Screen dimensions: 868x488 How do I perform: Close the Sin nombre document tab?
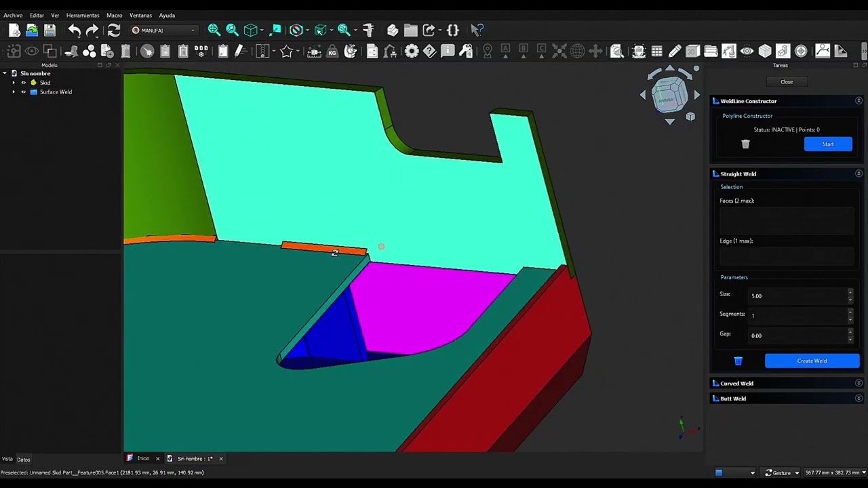click(x=220, y=459)
